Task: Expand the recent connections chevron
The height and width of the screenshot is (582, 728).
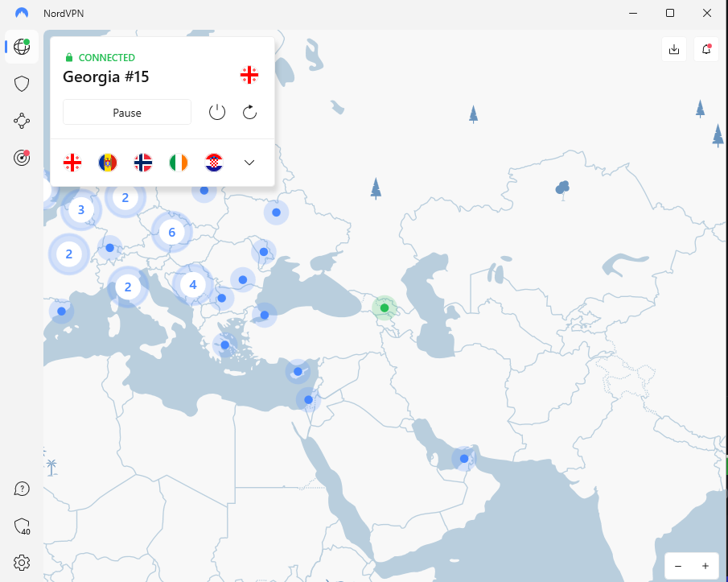Action: (249, 163)
